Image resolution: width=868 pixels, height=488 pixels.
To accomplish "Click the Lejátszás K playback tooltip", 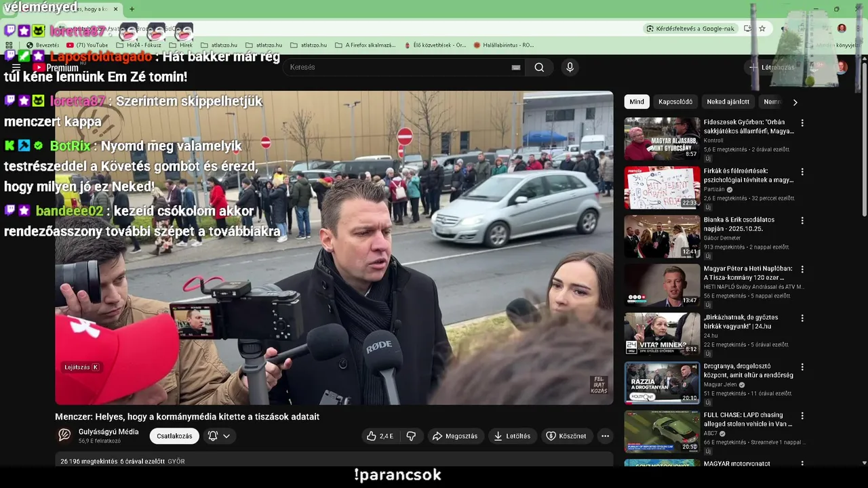I will pyautogui.click(x=81, y=367).
